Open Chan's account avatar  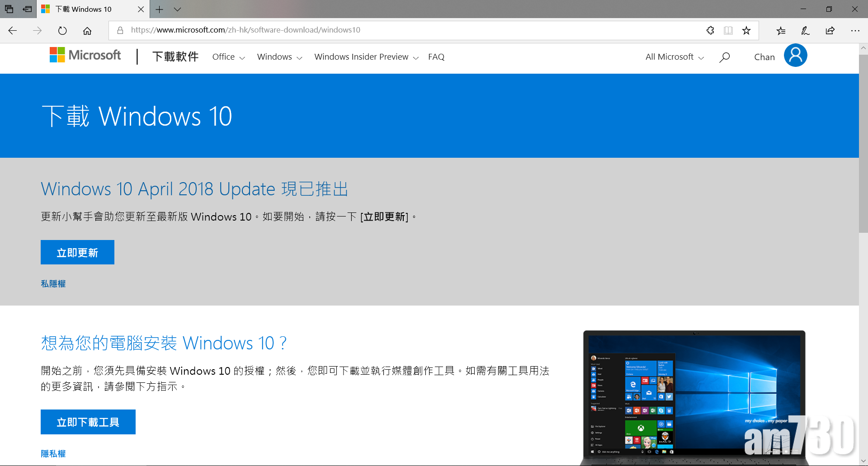(x=795, y=55)
